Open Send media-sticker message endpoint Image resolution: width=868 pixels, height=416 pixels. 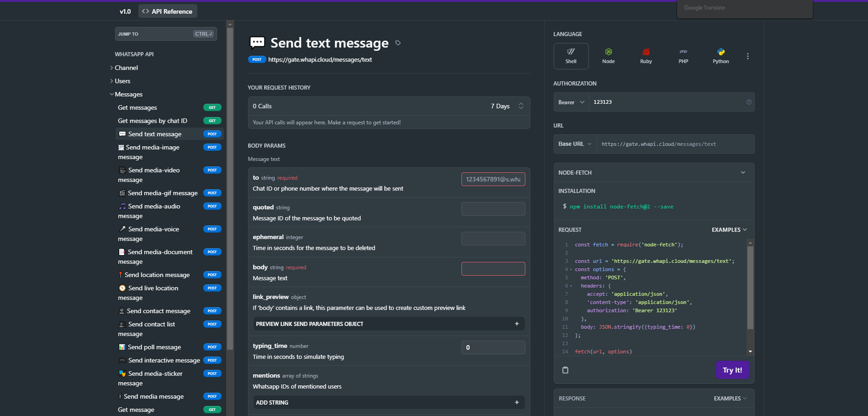tap(169, 378)
